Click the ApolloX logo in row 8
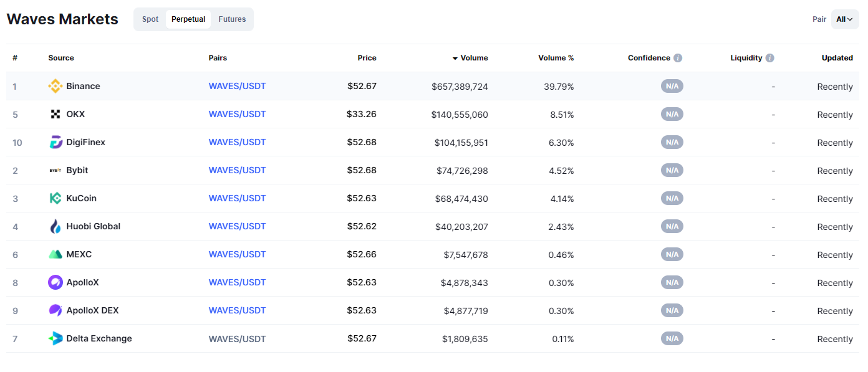Image resolution: width=868 pixels, height=372 pixels. (55, 282)
